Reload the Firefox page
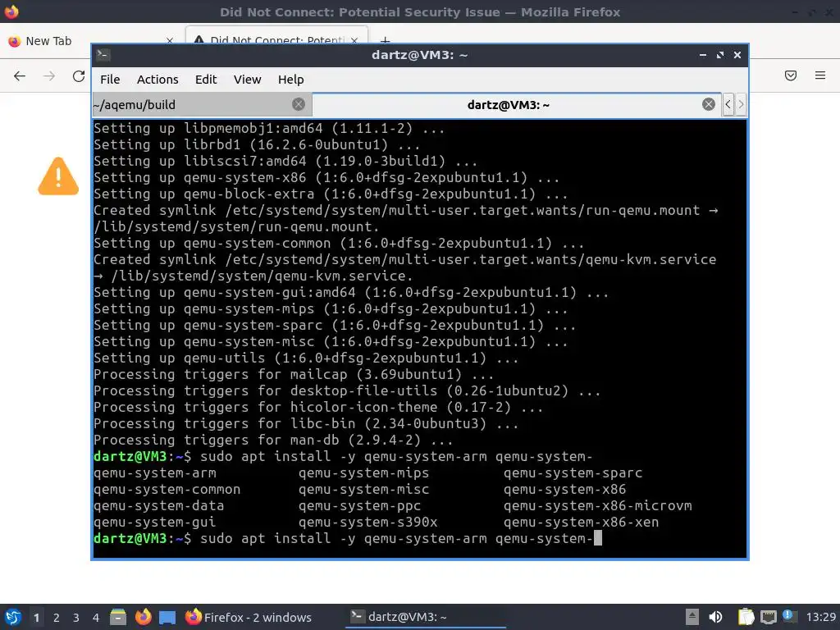The height and width of the screenshot is (630, 840). click(79, 76)
